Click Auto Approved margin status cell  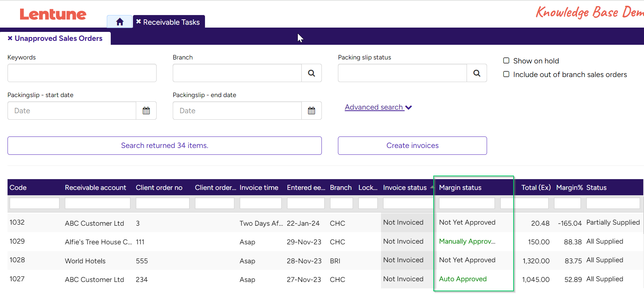tap(463, 279)
